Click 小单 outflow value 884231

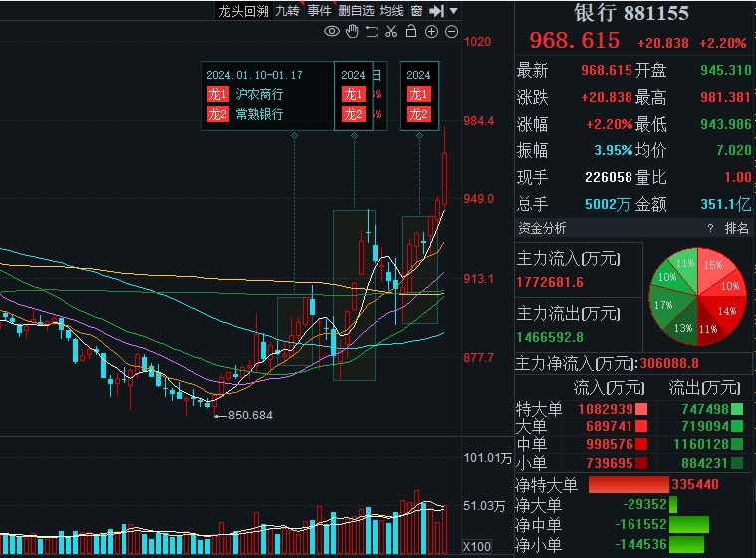click(705, 463)
